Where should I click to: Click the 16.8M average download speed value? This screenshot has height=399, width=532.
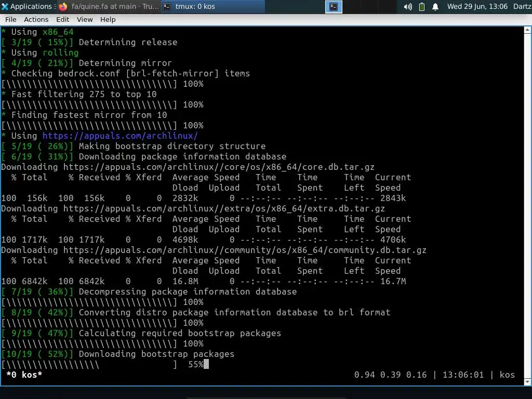[185, 281]
